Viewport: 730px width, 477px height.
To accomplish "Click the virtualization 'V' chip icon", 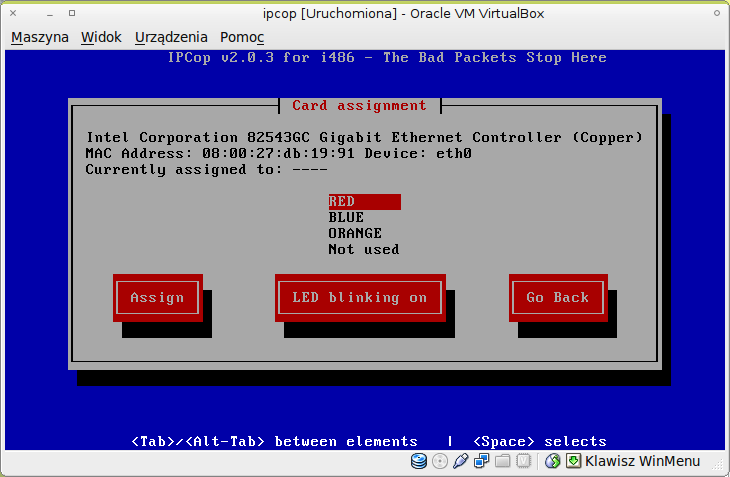I will click(x=524, y=461).
